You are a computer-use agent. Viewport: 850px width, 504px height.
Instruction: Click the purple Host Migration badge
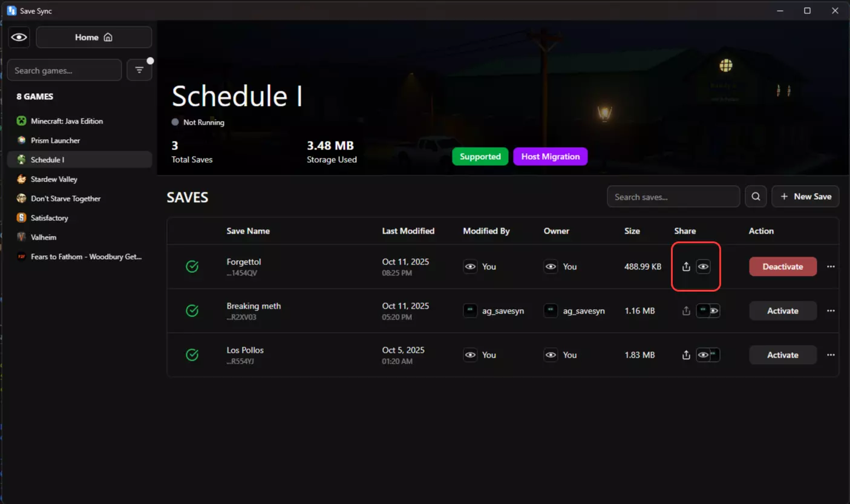pos(551,157)
